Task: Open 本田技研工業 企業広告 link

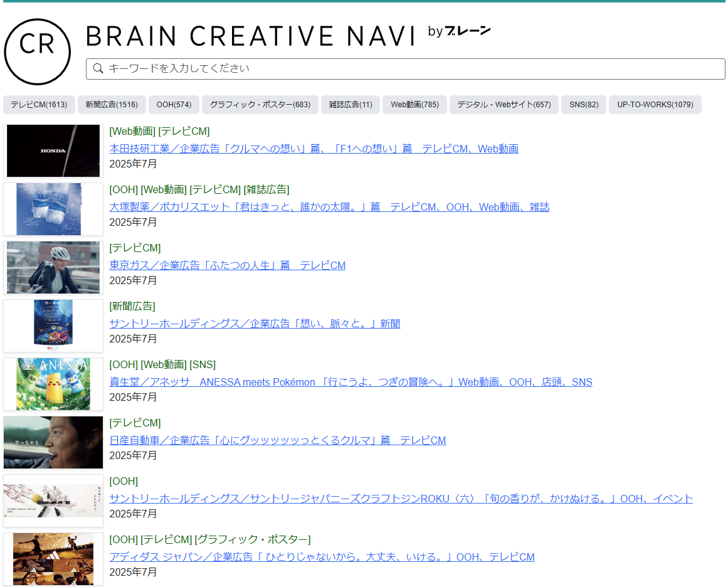Action: click(314, 149)
